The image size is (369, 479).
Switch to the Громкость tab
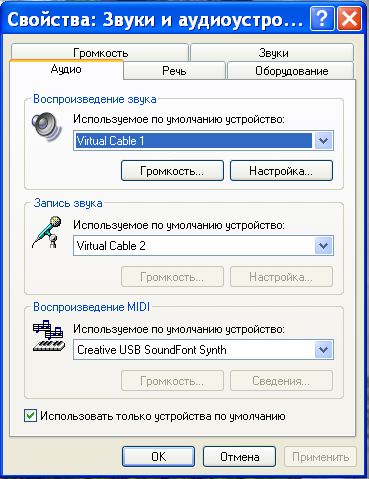[100, 52]
